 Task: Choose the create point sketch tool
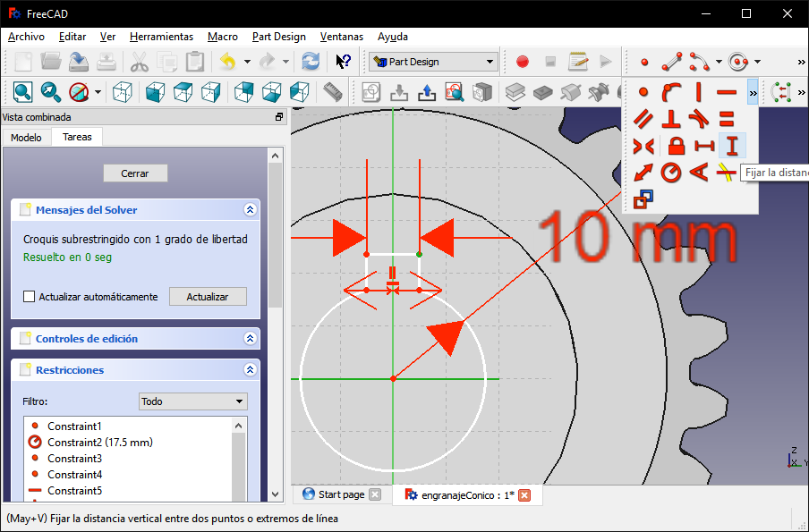[644, 63]
